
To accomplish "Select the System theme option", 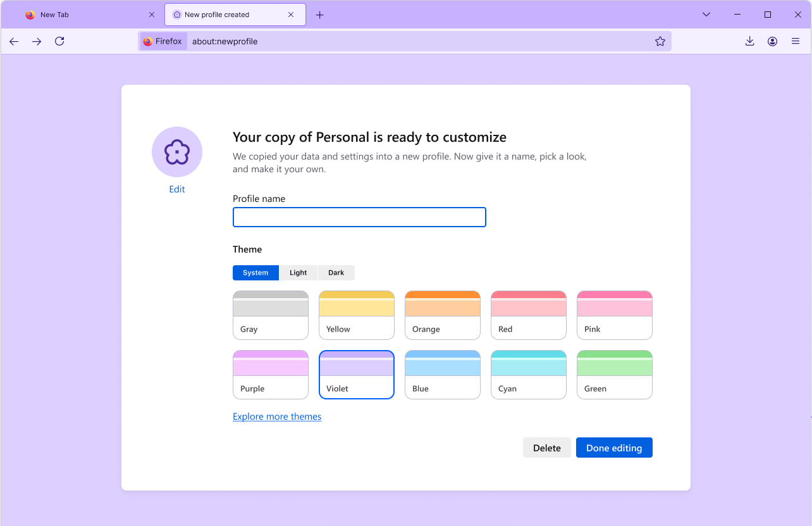I will (255, 272).
